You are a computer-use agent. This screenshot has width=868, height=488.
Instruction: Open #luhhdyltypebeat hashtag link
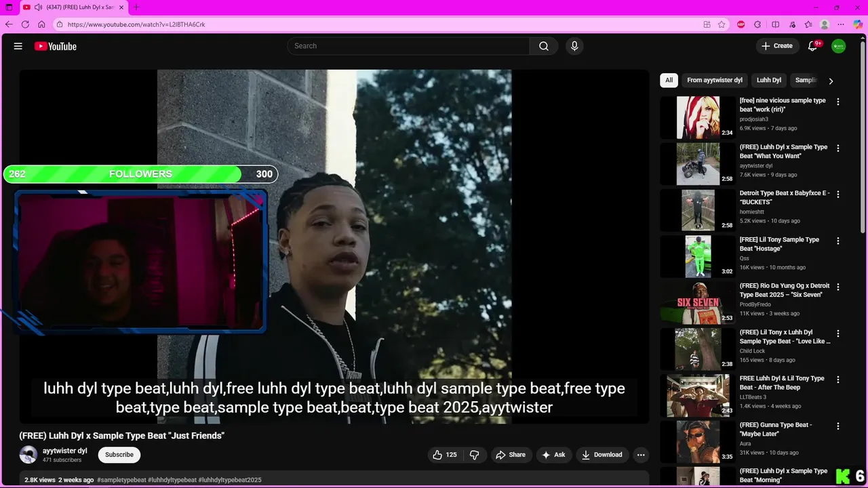click(x=172, y=480)
